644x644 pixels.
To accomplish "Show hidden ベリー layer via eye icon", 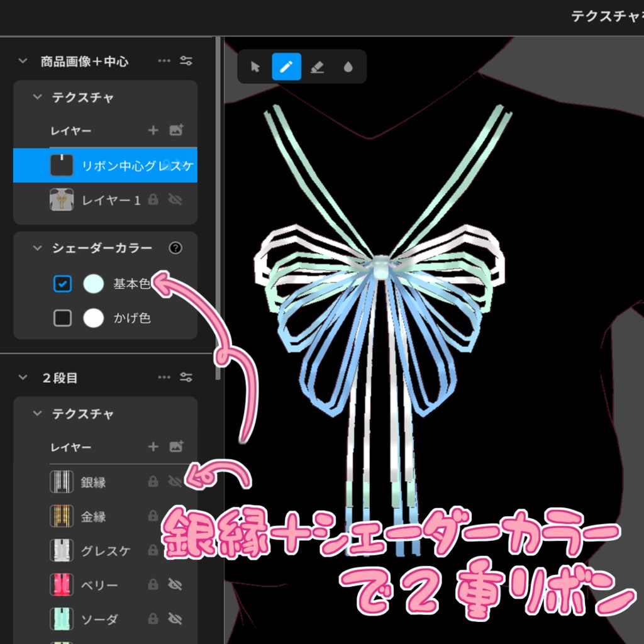I will tap(175, 584).
